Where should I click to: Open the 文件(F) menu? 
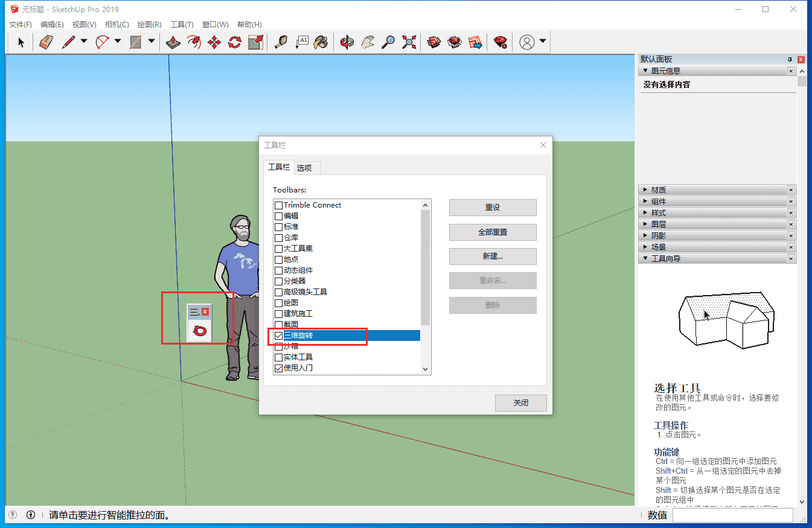pyautogui.click(x=21, y=25)
